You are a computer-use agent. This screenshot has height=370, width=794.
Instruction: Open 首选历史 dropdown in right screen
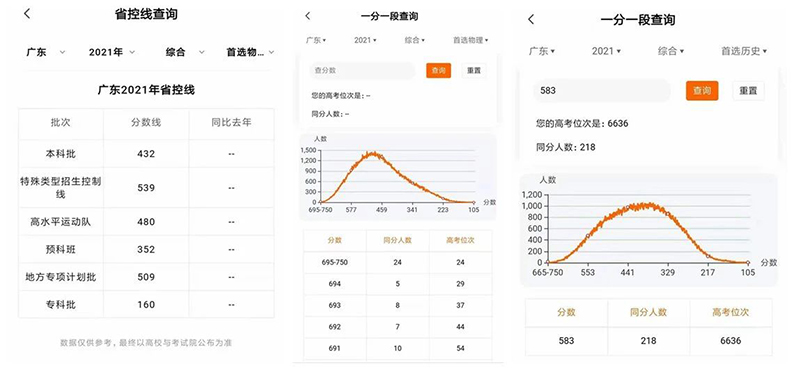[x=744, y=51]
